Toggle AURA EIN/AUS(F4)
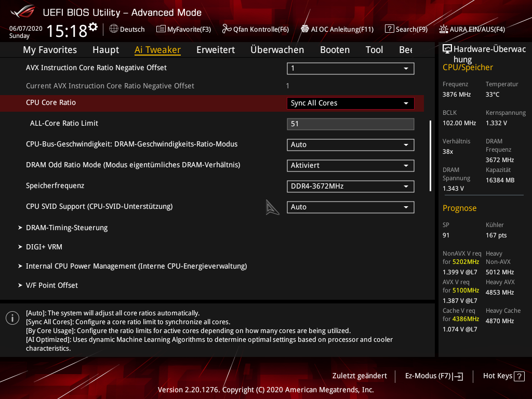The height and width of the screenshot is (399, 532). [x=477, y=29]
